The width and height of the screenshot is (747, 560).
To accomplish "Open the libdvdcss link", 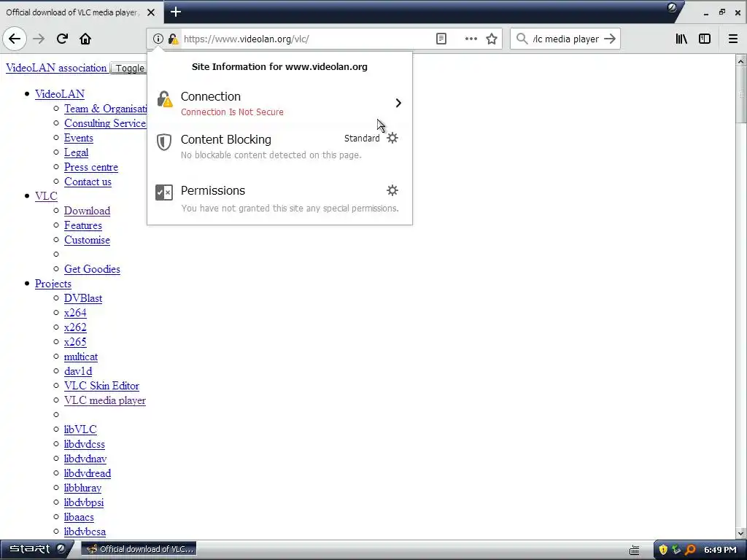I will click(85, 444).
